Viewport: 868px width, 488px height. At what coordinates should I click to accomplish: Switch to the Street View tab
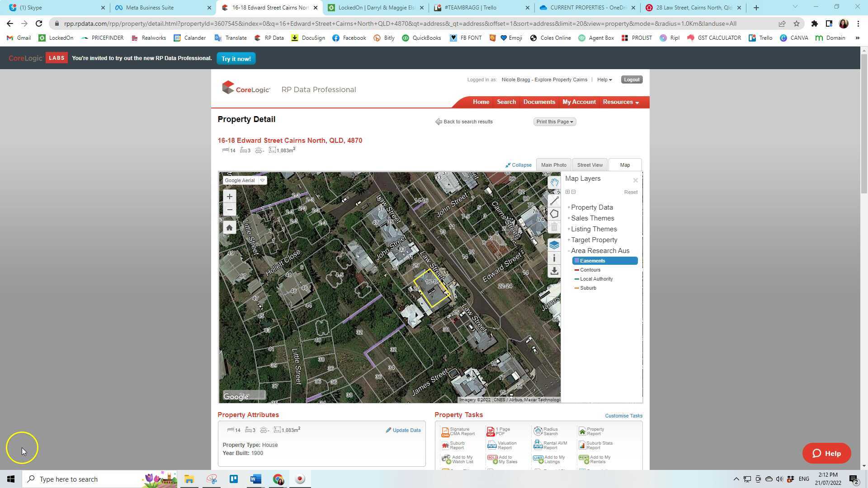point(590,164)
